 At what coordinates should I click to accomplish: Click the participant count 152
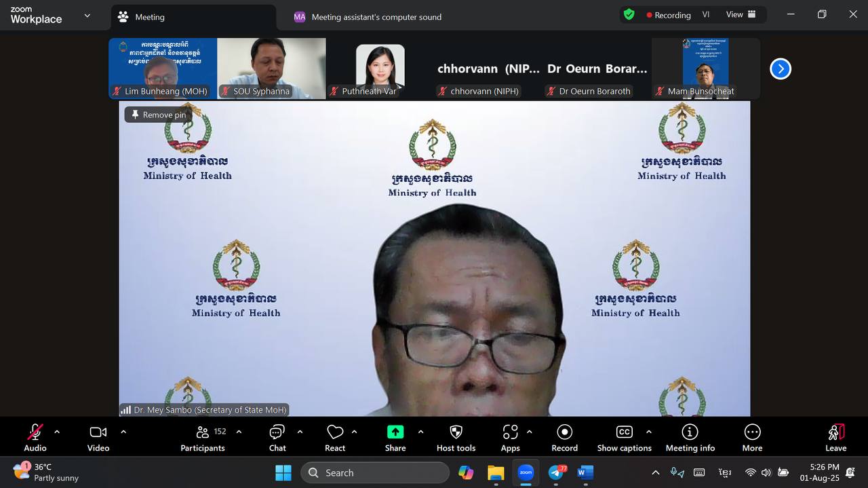tap(220, 431)
